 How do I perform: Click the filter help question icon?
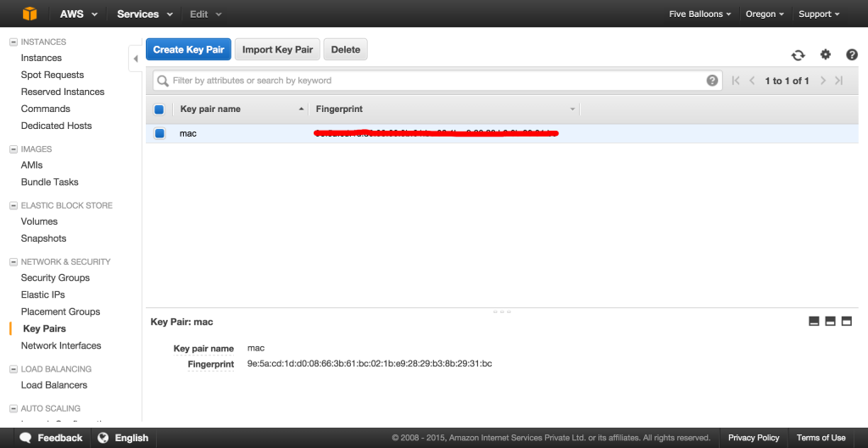click(x=712, y=81)
